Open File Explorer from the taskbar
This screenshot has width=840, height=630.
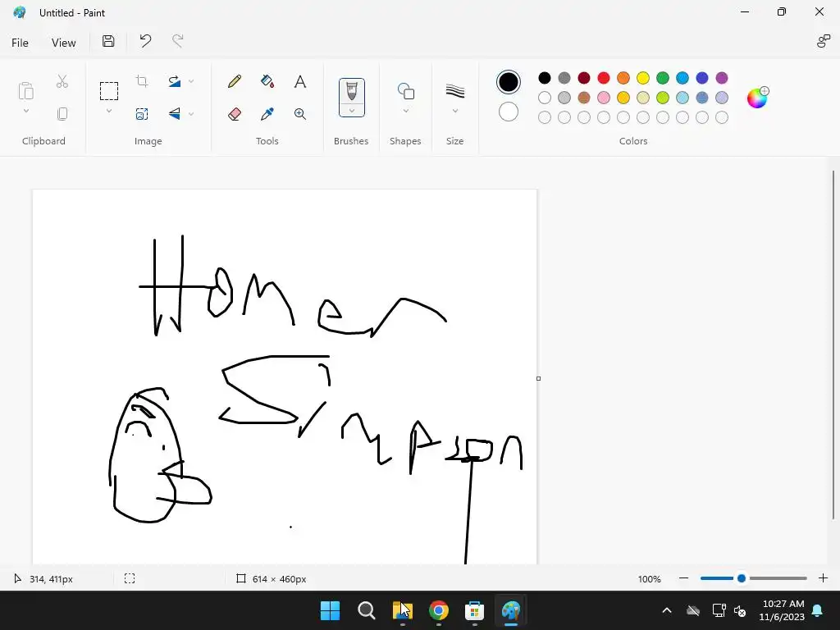(x=402, y=610)
